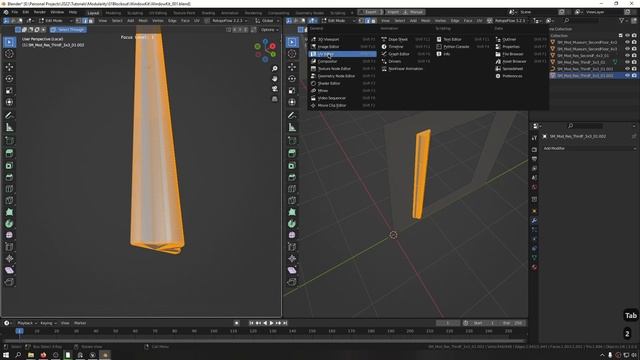Select the Smooth tool in left viewport
640x360 pixels.
coord(9,236)
